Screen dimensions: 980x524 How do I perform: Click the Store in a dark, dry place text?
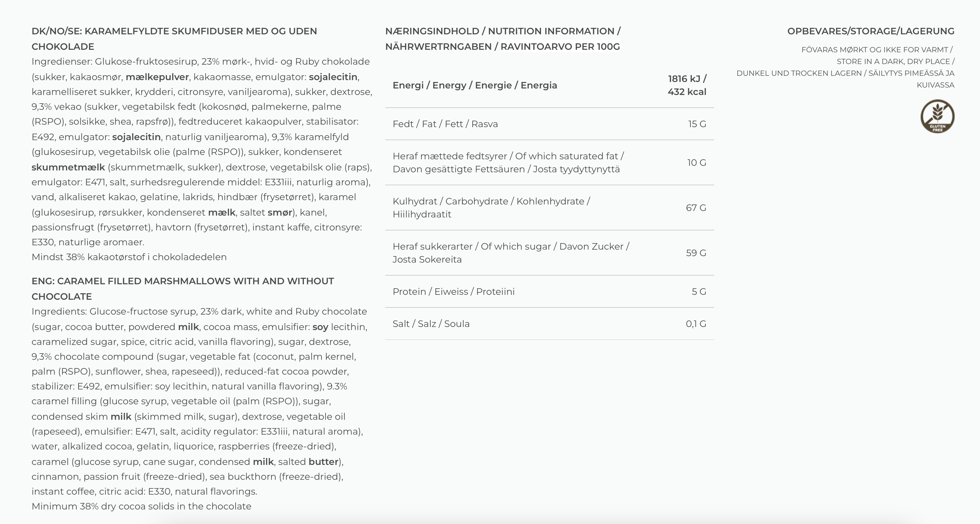(895, 62)
